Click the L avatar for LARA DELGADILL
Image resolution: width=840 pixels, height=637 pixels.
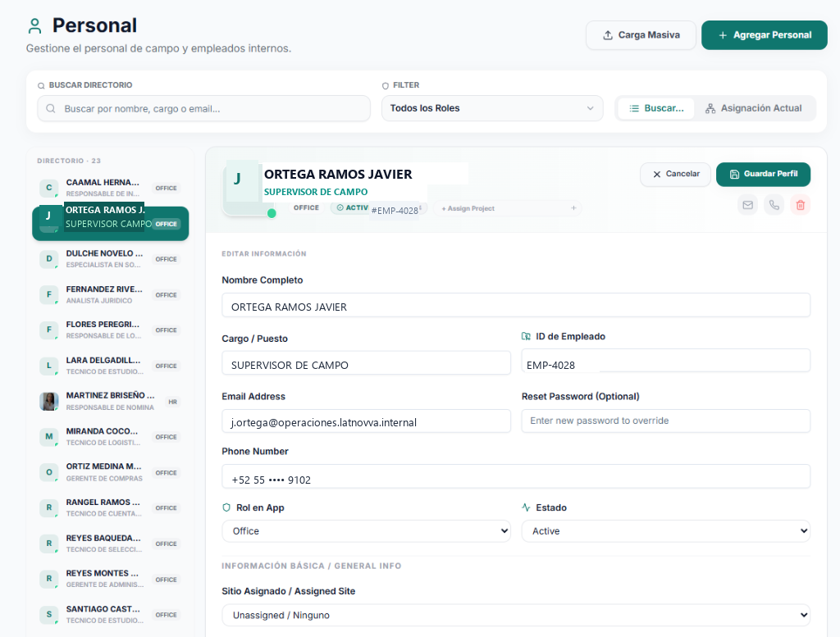(48, 366)
